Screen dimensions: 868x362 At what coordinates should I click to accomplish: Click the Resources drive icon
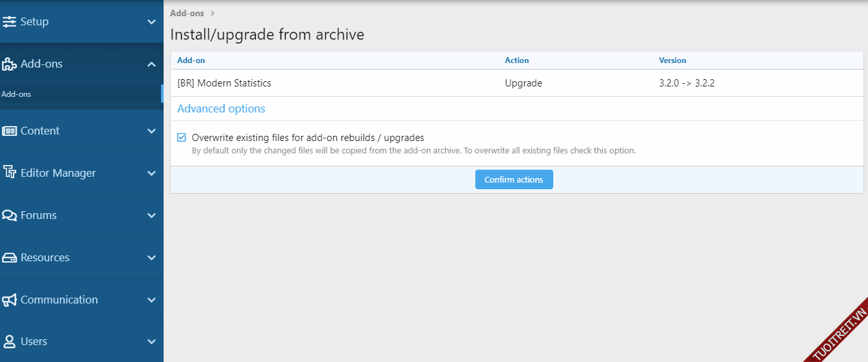coord(10,257)
